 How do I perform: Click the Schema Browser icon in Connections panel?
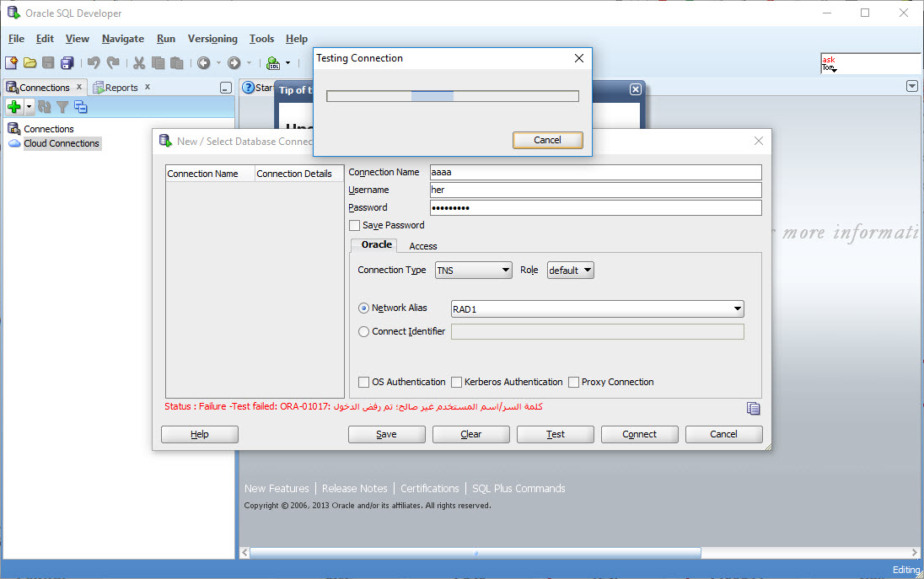81,107
